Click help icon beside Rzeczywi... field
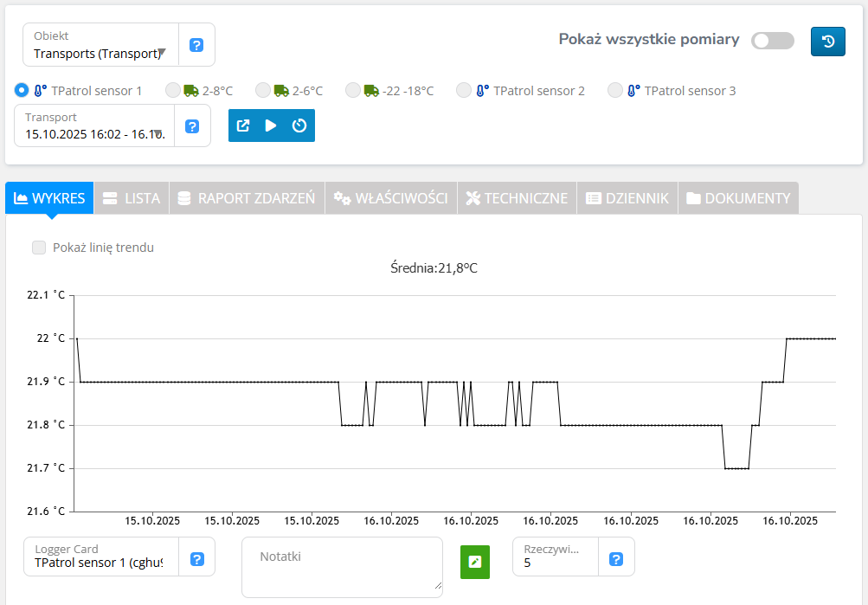This screenshot has width=868, height=605. click(x=616, y=559)
